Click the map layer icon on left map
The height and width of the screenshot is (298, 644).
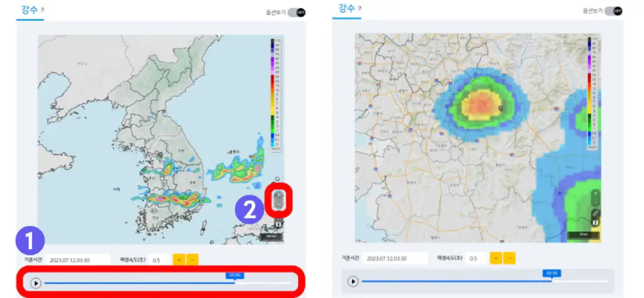click(x=279, y=224)
